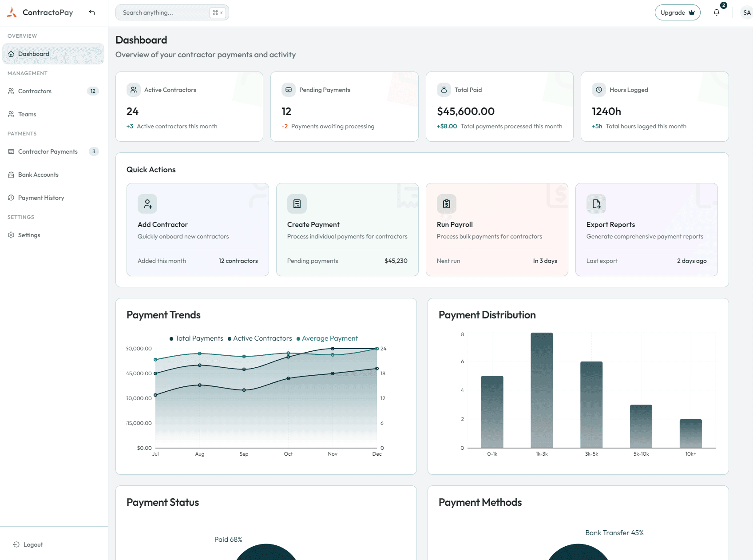Click the notification count badge 2
Screen dimensions: 753x560
[x=724, y=5]
